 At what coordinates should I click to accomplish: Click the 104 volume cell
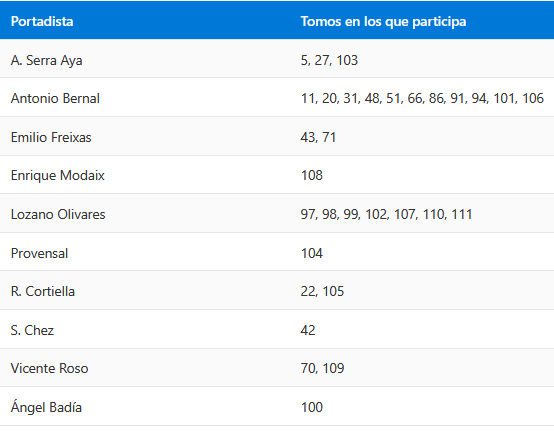pos(312,253)
